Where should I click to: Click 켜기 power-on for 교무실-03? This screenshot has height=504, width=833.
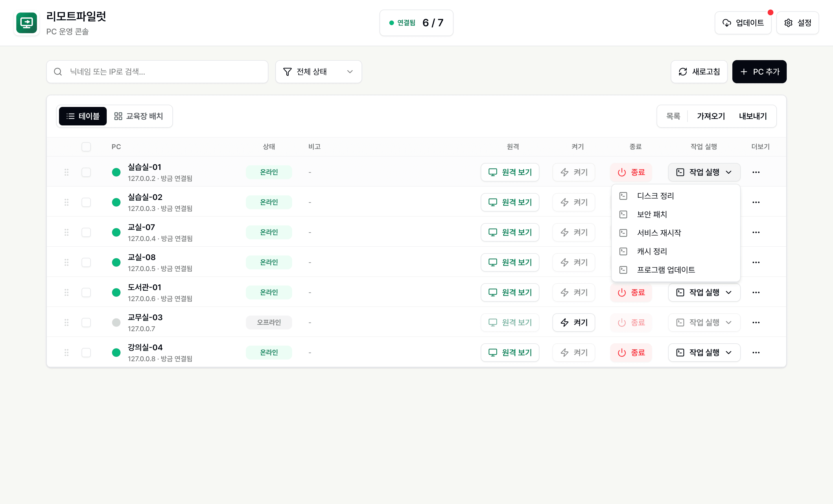574,323
